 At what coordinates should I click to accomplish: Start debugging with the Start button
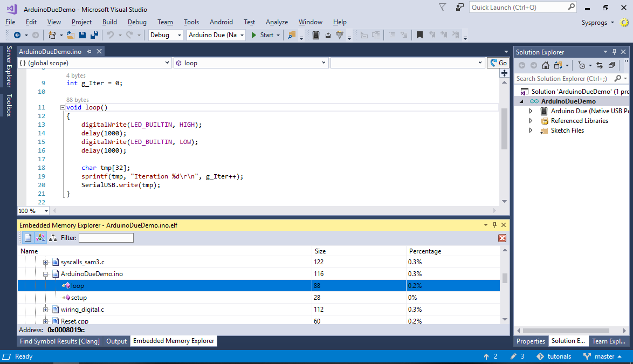click(262, 35)
